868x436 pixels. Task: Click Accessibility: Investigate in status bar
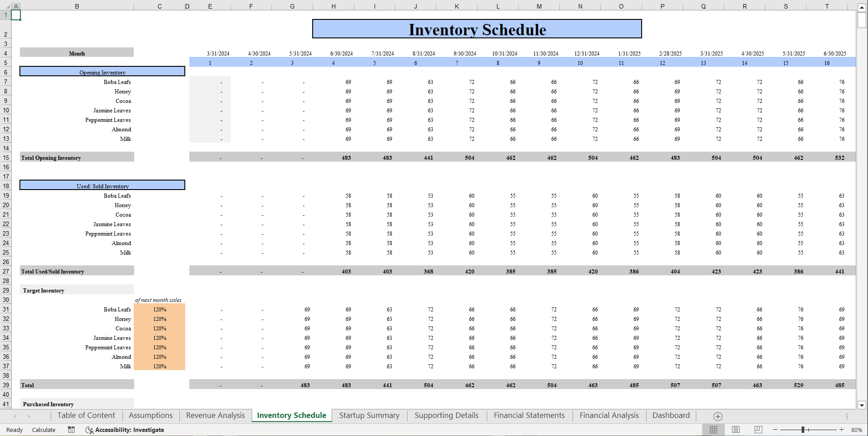point(125,430)
